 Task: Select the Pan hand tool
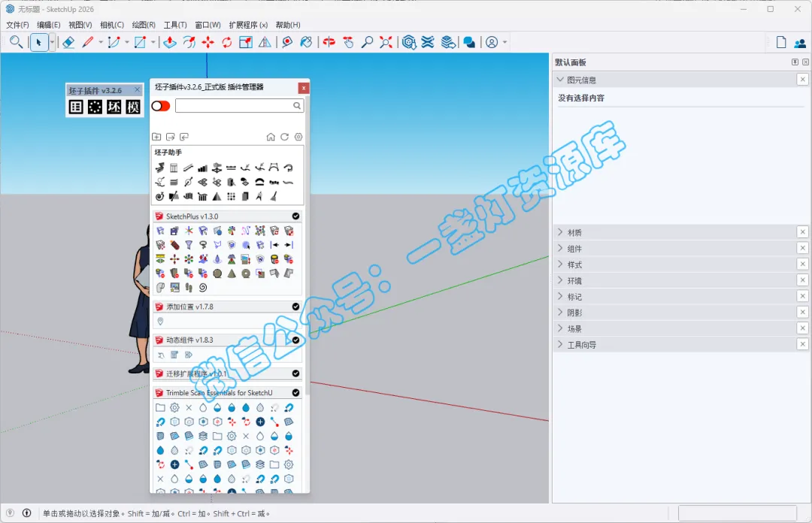[x=348, y=43]
